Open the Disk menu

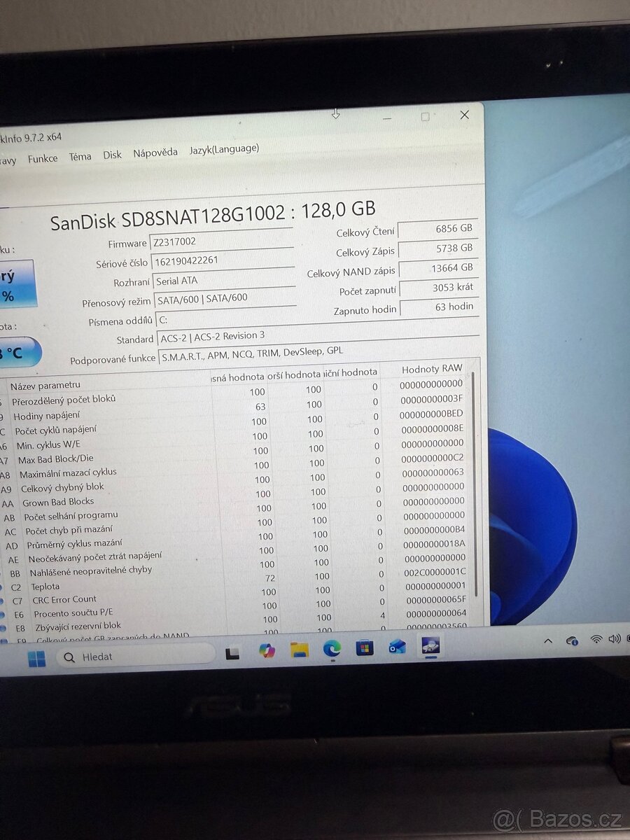(112, 155)
